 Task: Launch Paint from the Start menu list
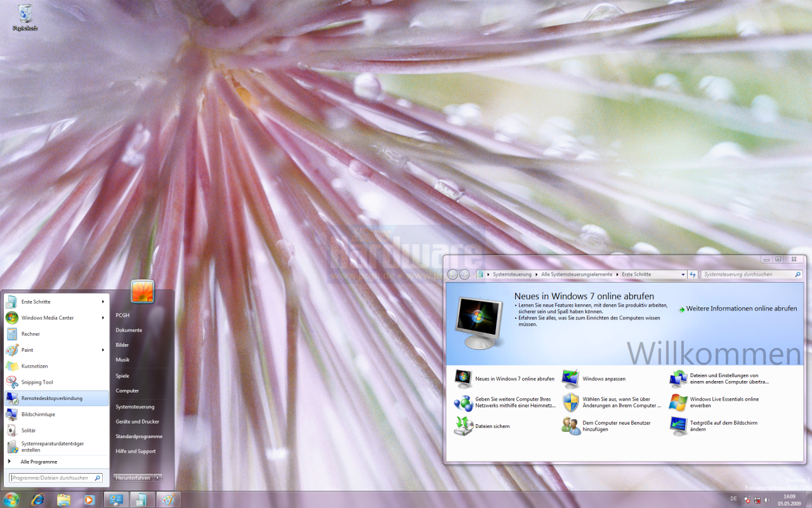(x=56, y=350)
